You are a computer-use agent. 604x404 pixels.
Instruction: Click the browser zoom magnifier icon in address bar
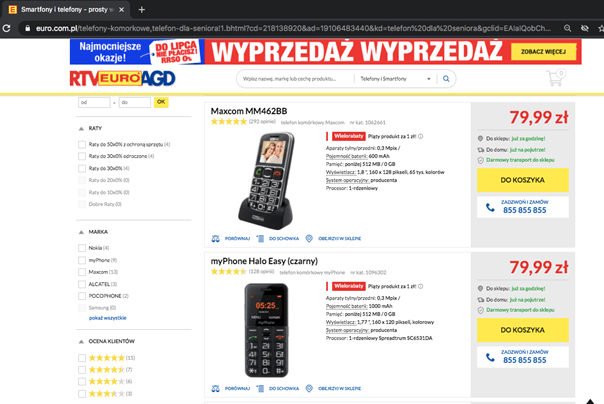[567, 28]
